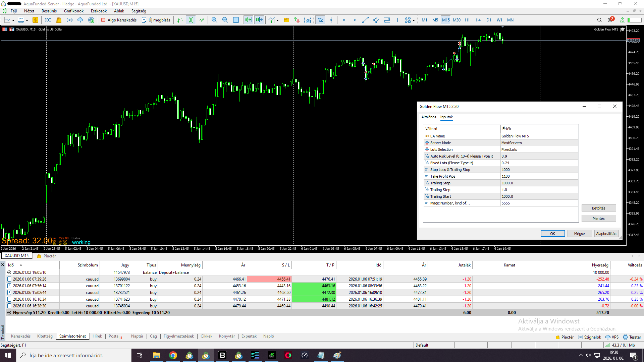Expand the shapes objects dropdown arrow
The height and width of the screenshot is (362, 644).
click(414, 20)
